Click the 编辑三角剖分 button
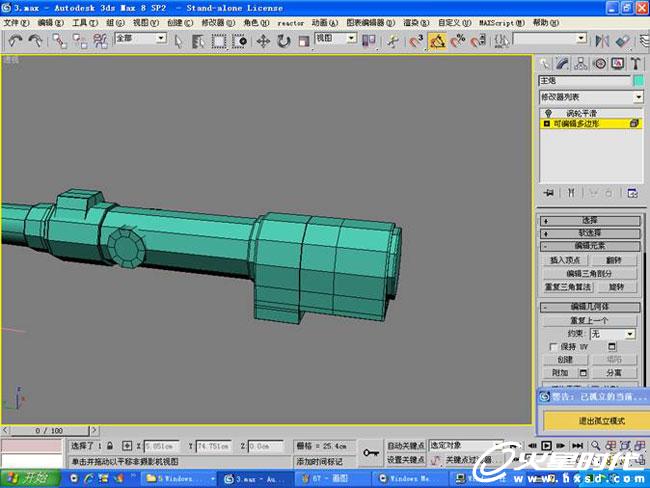 [589, 273]
